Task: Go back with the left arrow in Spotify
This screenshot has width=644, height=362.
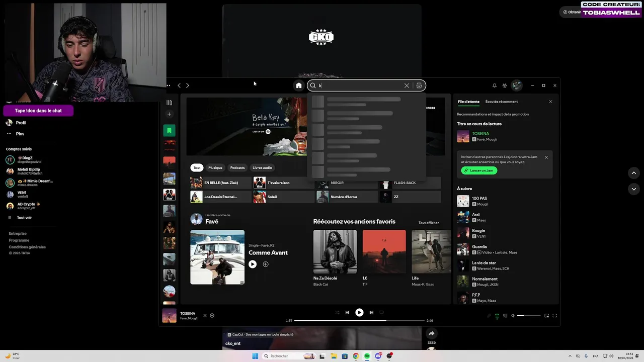Action: [179, 85]
